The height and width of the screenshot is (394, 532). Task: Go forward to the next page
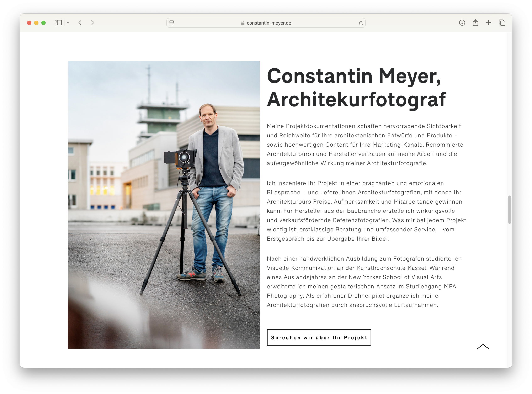pyautogui.click(x=93, y=23)
